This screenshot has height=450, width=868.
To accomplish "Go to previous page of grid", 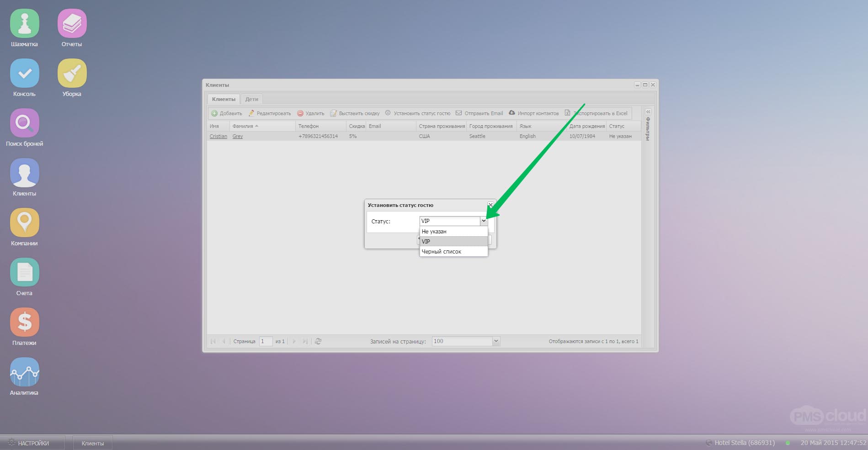I will (x=224, y=341).
